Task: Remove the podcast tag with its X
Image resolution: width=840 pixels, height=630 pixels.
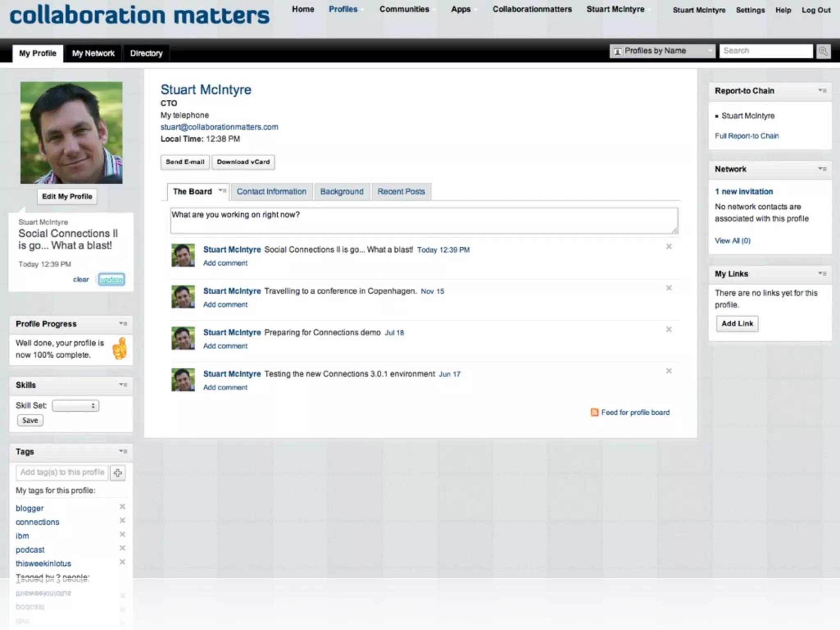Action: [122, 548]
